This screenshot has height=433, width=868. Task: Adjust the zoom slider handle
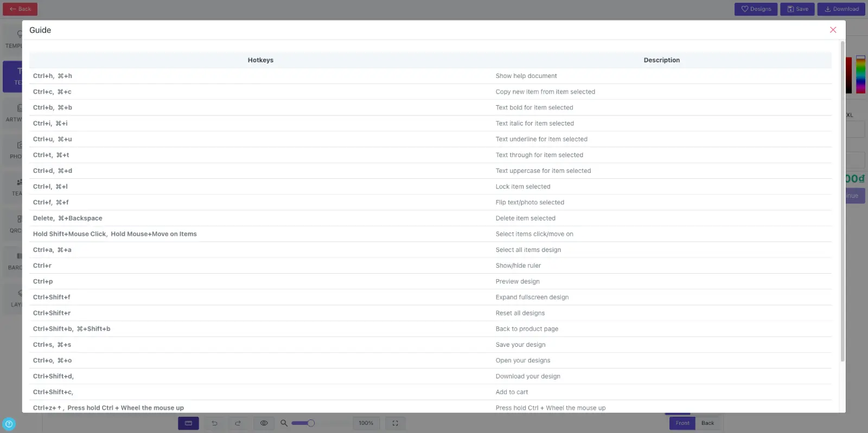click(x=311, y=423)
